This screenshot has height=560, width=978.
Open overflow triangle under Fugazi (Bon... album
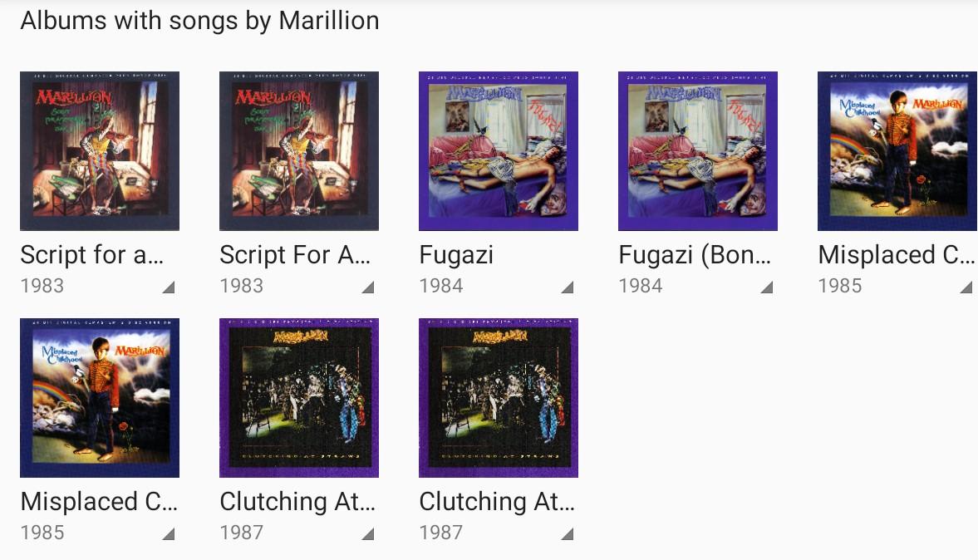click(x=767, y=287)
